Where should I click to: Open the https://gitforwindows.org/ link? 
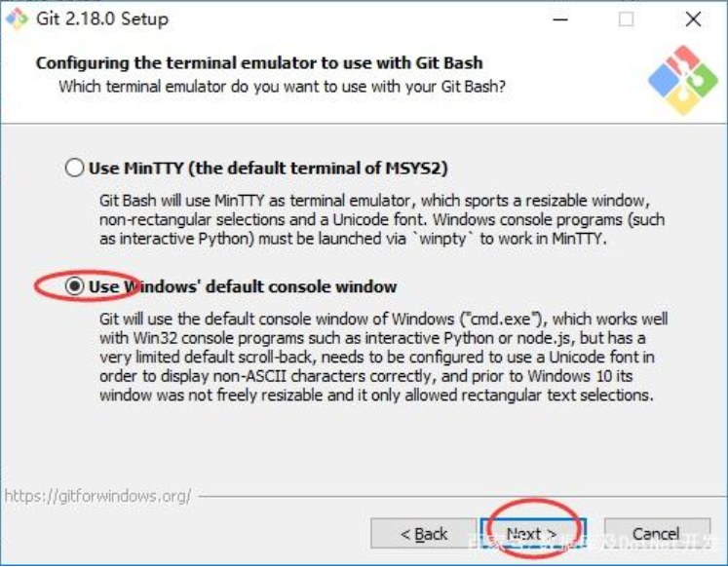pos(97,496)
